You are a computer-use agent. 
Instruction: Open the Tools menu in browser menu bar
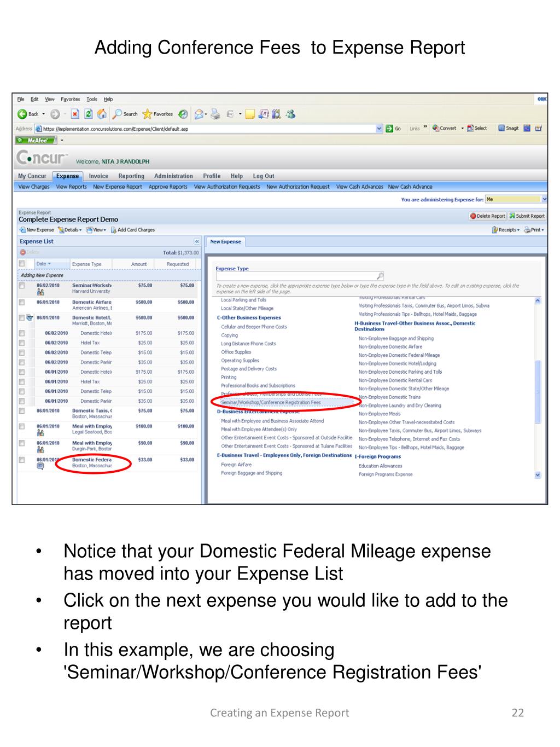pos(92,100)
